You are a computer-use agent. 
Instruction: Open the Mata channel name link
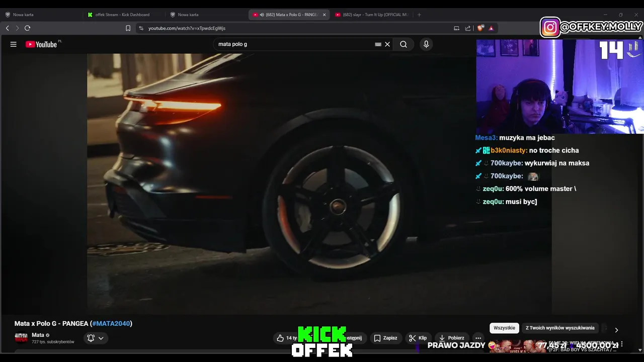(38, 335)
